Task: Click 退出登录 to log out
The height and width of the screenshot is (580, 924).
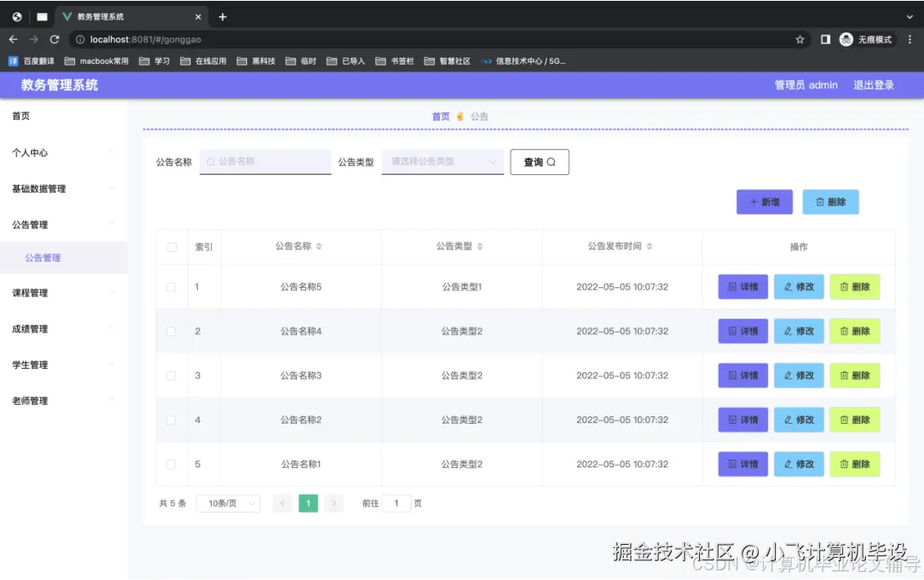Action: [x=872, y=85]
